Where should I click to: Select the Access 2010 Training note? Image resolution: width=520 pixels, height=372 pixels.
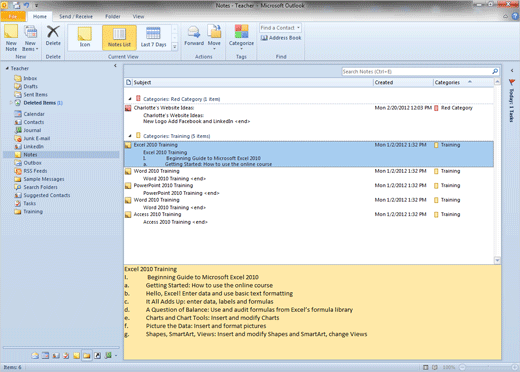click(309, 218)
